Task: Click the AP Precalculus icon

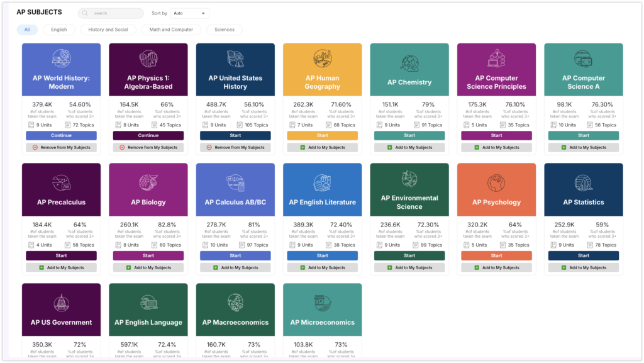Action: coord(61,182)
